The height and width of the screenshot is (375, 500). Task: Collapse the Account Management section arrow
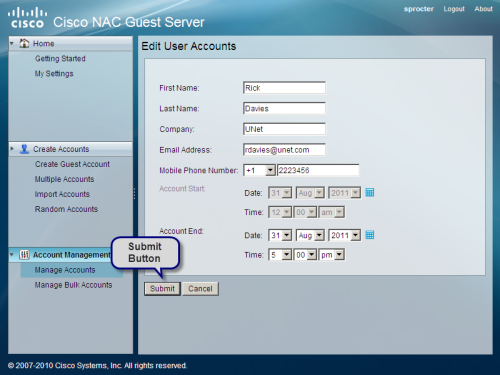[12, 255]
